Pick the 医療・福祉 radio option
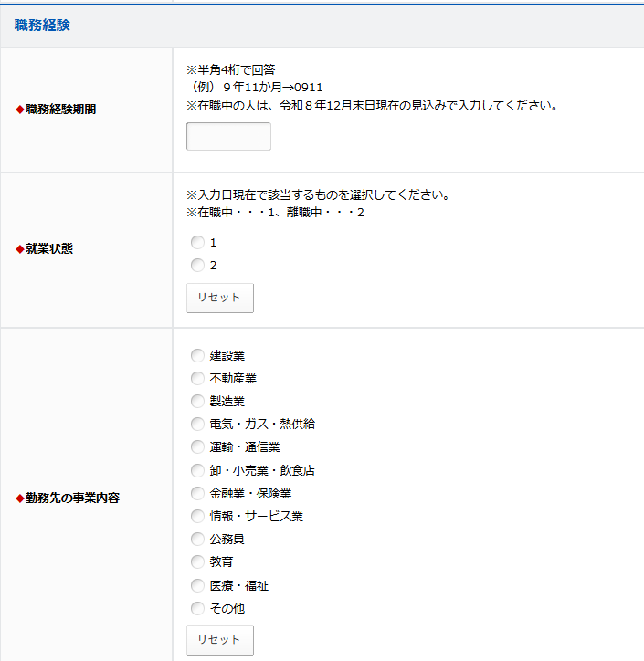This screenshot has width=644, height=661. coord(197,585)
